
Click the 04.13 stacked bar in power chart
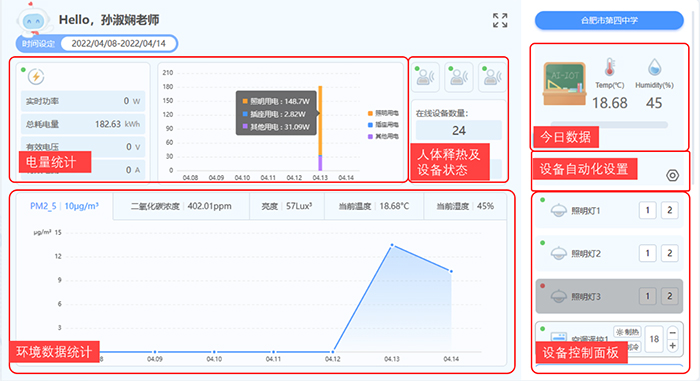tap(320, 128)
